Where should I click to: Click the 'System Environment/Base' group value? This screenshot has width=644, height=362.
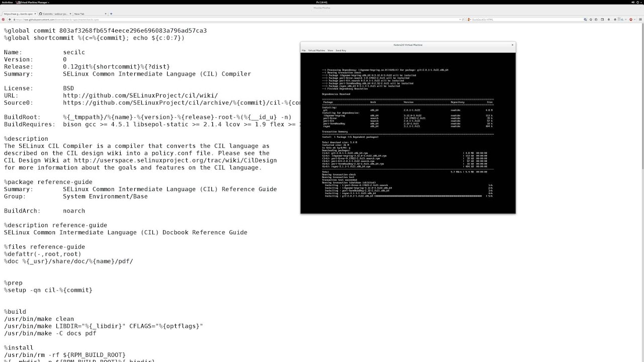point(105,197)
